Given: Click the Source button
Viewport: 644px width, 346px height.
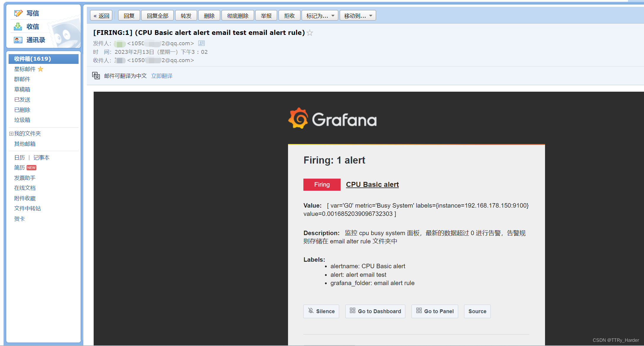Looking at the screenshot, I should pyautogui.click(x=477, y=311).
